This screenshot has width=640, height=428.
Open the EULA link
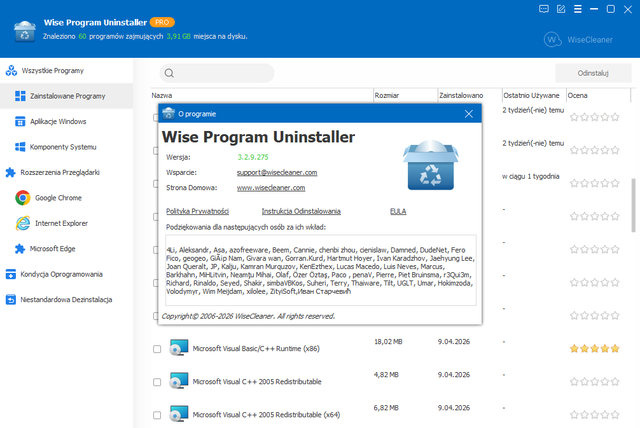398,211
